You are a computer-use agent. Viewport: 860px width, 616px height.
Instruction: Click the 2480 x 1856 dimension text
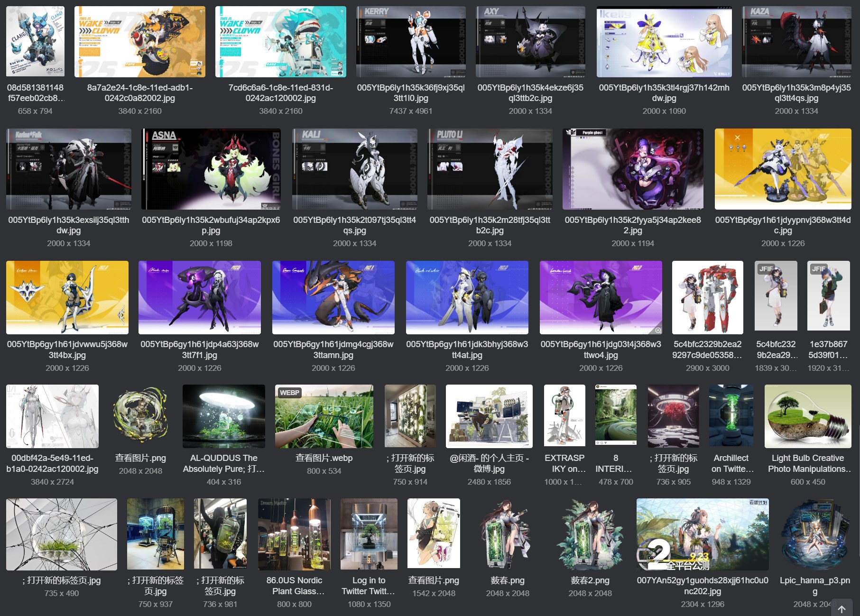(x=489, y=482)
